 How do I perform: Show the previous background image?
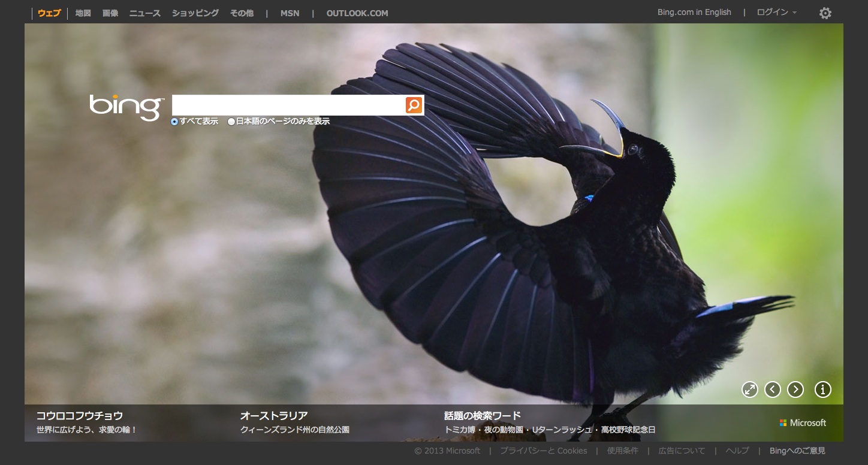773,389
